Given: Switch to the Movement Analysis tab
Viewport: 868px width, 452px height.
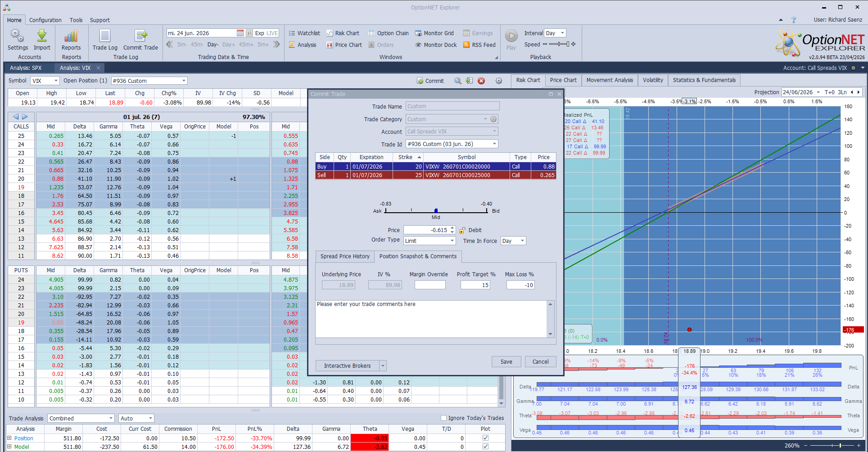Looking at the screenshot, I should coord(610,80).
